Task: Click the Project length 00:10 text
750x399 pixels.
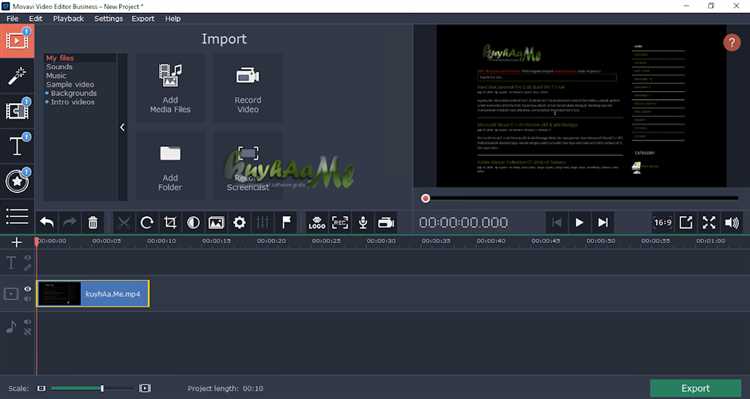Action: pos(225,388)
